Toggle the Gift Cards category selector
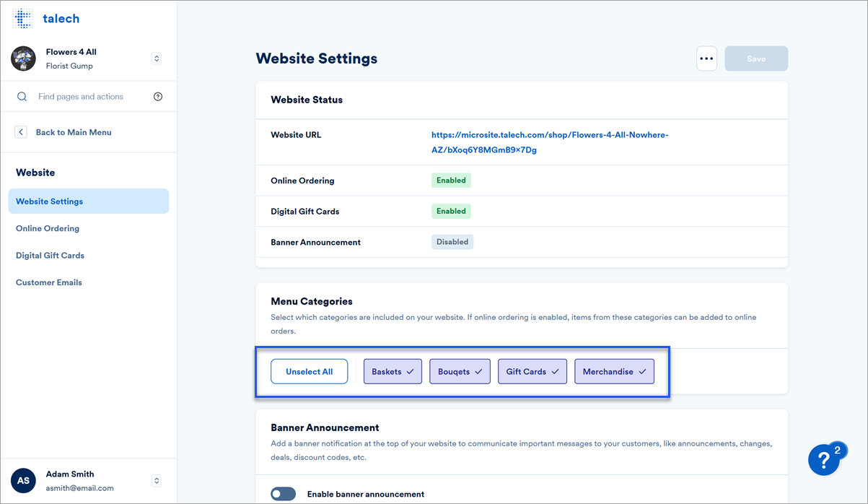Viewport: 868px width, 504px height. click(x=532, y=370)
